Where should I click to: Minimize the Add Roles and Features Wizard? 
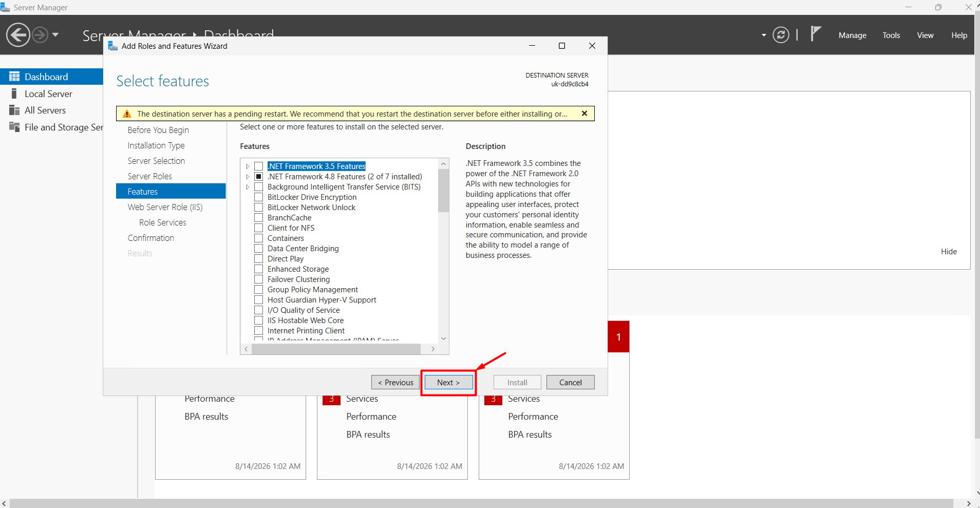pos(532,46)
